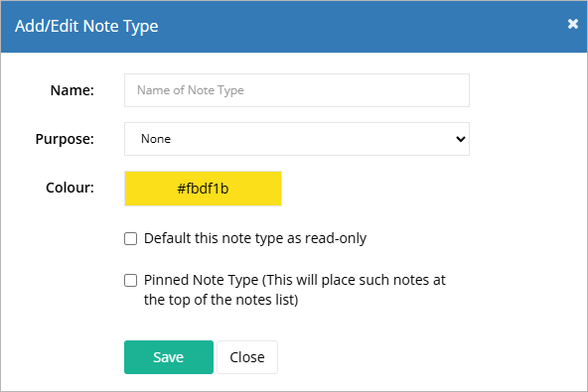Click the Purpose: field label
This screenshot has height=392, width=588.
(x=65, y=139)
